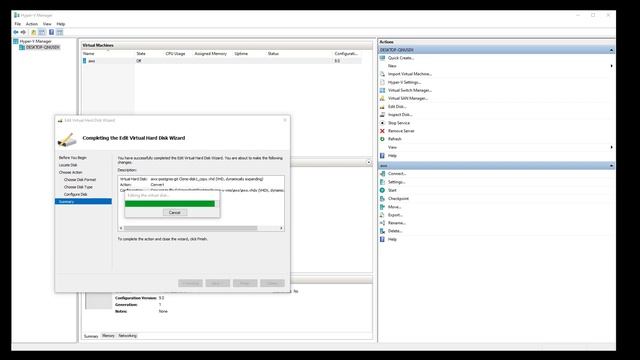Image resolution: width=640 pixels, height=360 pixels.
Task: Select the Configure Disk wizard step
Action: (x=76, y=194)
